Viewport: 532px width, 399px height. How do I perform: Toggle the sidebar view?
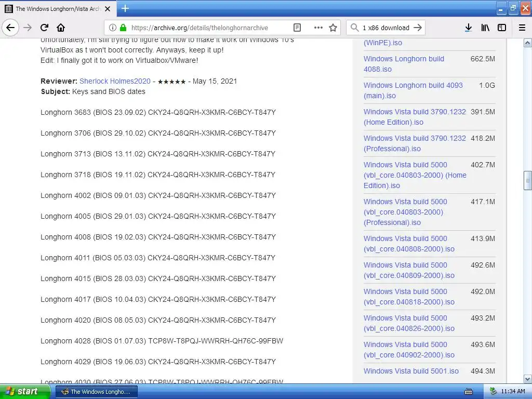[502, 28]
